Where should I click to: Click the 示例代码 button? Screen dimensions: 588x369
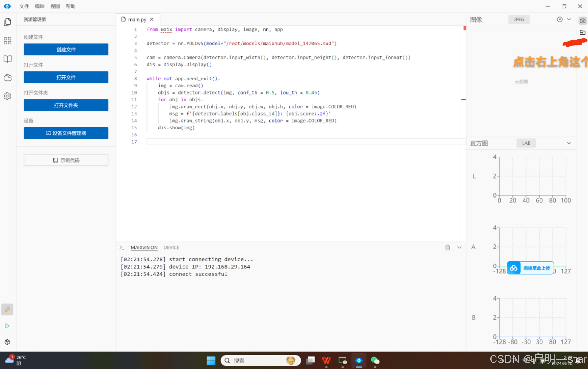coord(66,160)
